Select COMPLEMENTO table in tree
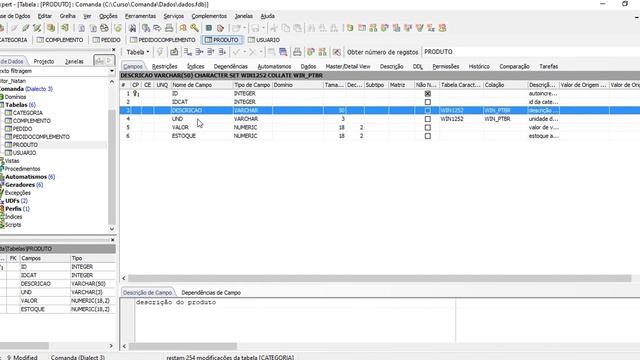Screen dimensions: 640x360 click(x=32, y=121)
